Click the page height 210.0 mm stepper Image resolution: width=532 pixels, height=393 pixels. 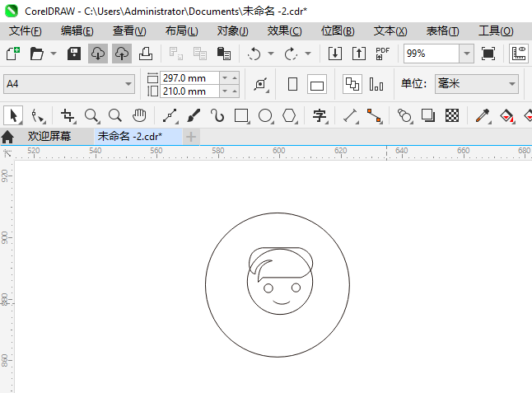(x=230, y=91)
